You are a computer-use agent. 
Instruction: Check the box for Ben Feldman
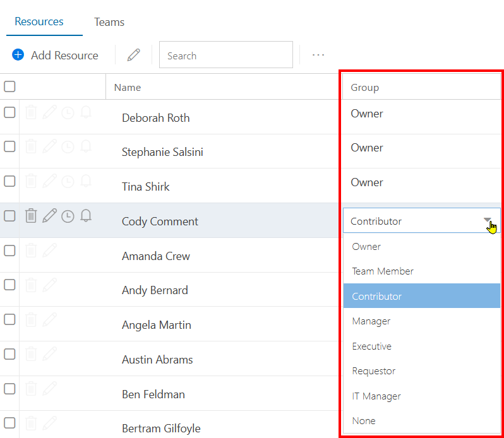(x=9, y=389)
